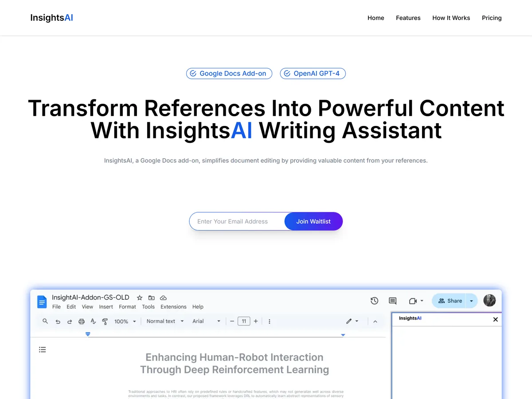This screenshot has height=399, width=532.
Task: Click the Redo arrow icon
Action: 70,321
